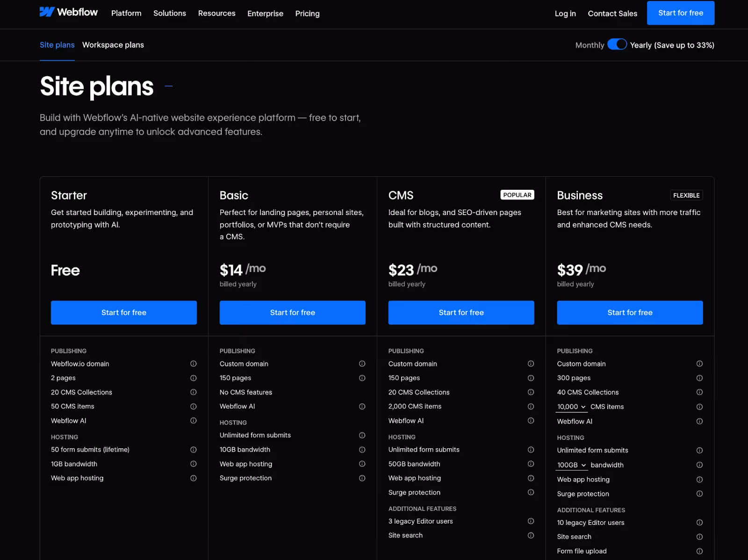This screenshot has height=560, width=748.
Task: Click the No CMS features text
Action: pos(246,392)
